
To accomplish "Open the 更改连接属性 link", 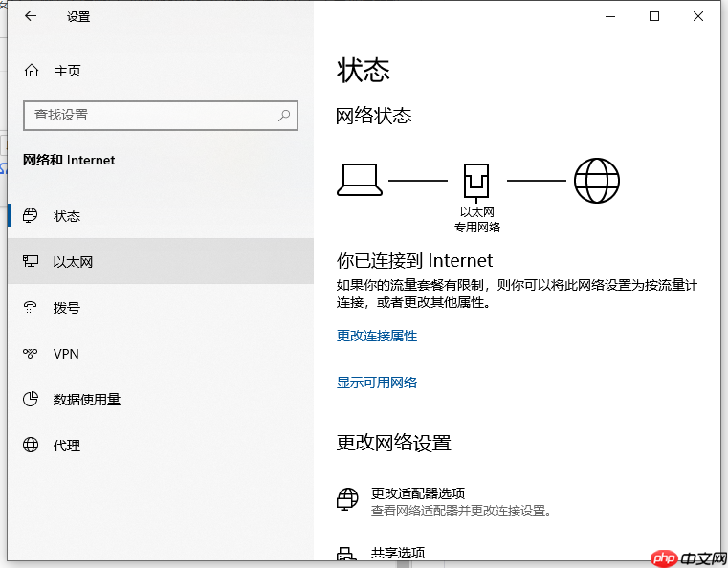I will 377,336.
